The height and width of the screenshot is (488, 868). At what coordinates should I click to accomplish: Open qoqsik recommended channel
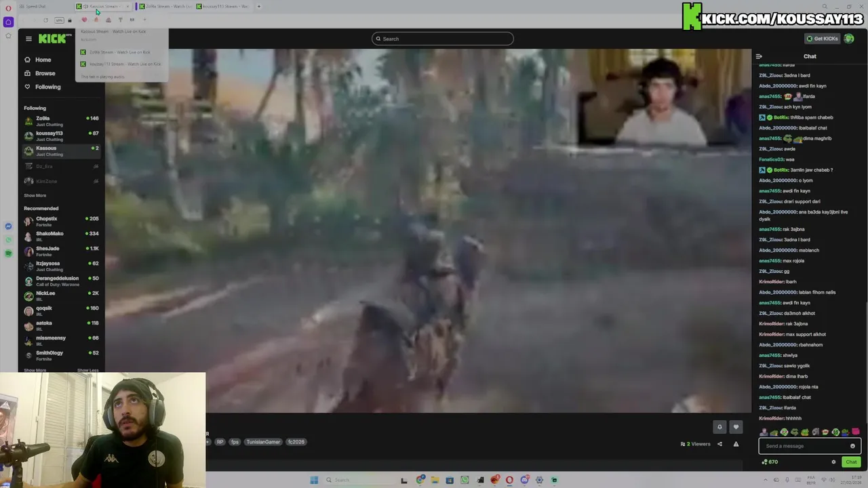(x=61, y=310)
